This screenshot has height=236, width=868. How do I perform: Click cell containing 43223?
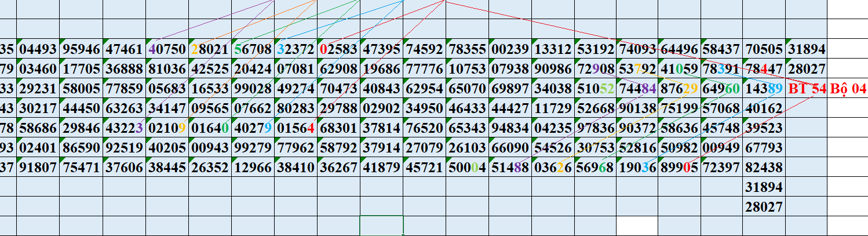(124, 128)
